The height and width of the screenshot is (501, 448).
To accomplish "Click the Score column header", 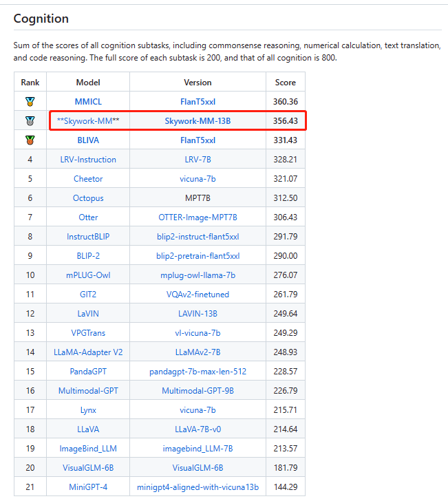I will [x=286, y=83].
